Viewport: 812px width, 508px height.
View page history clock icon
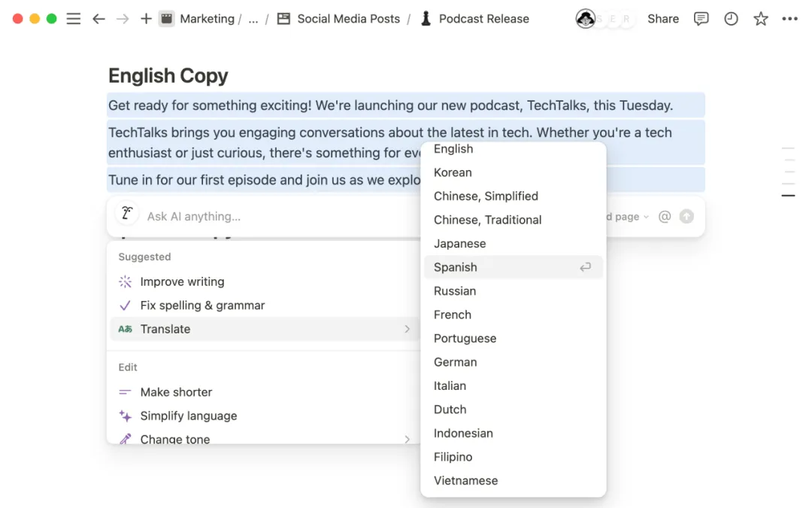[731, 19]
